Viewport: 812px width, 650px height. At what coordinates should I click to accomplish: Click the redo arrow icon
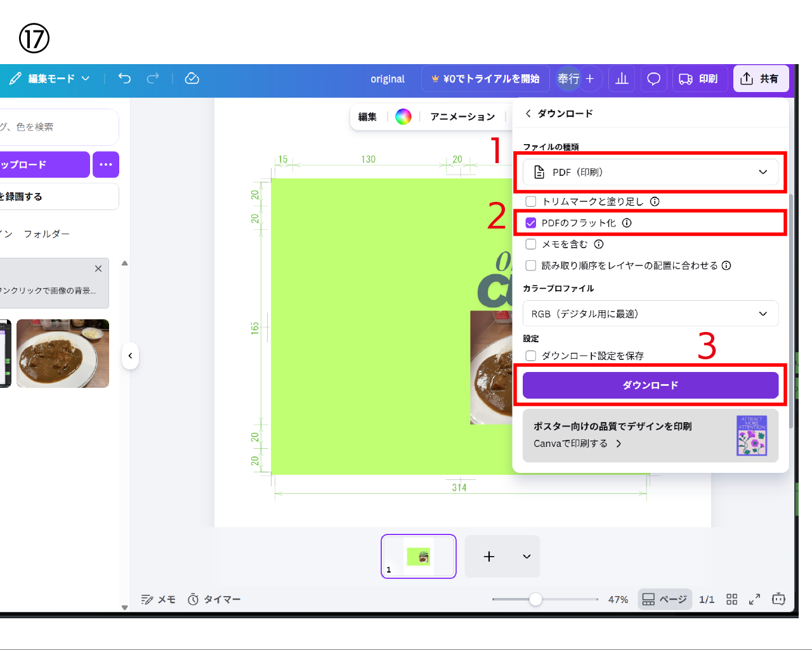tap(153, 78)
